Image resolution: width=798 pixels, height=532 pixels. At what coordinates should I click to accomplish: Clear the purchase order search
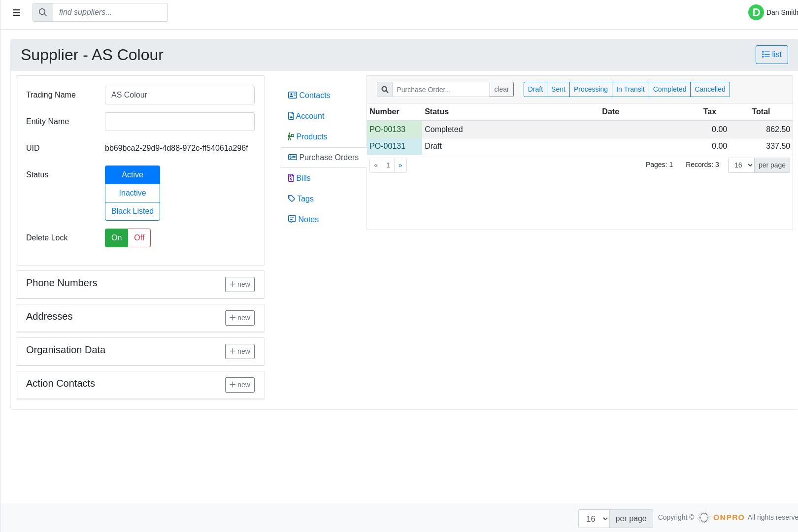[501, 89]
